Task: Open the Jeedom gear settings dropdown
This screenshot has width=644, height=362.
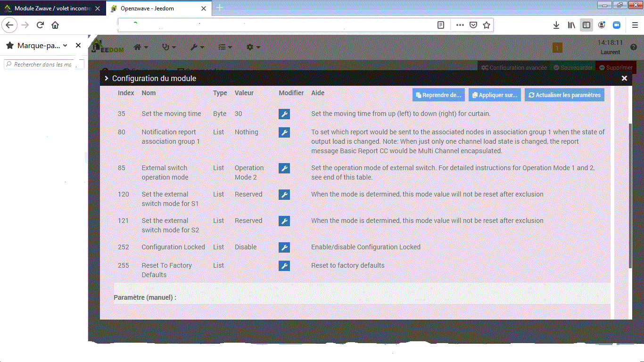Action: 253,47
